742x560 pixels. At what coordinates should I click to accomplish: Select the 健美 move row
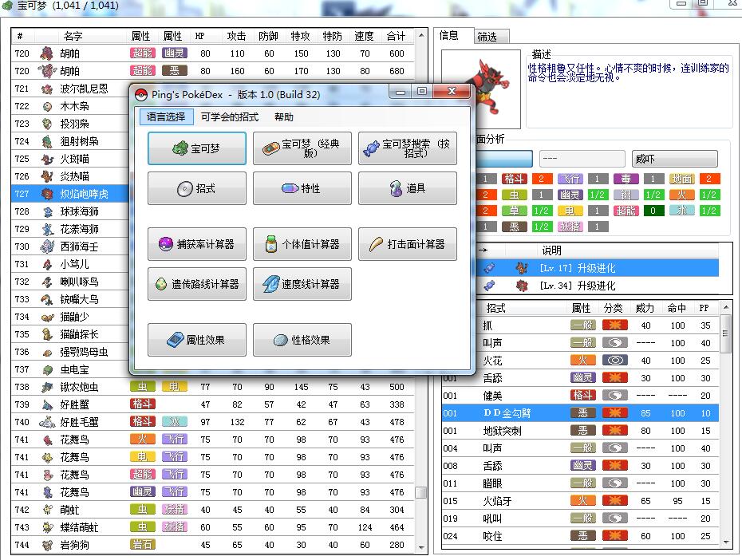click(580, 396)
